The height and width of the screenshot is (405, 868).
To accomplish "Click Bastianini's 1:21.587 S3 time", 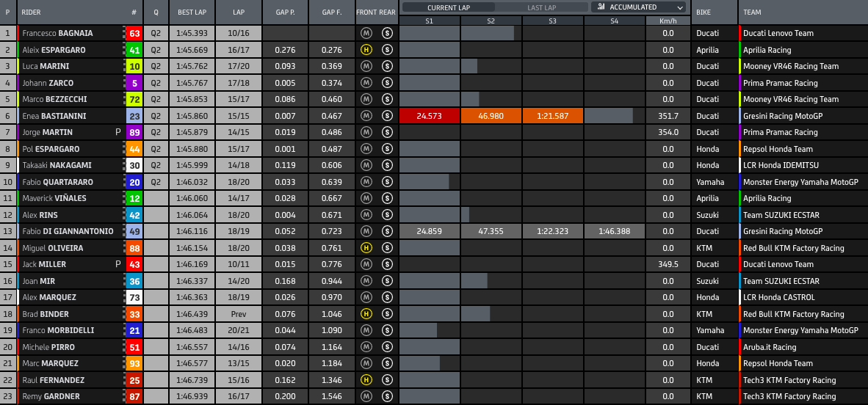I will (553, 116).
